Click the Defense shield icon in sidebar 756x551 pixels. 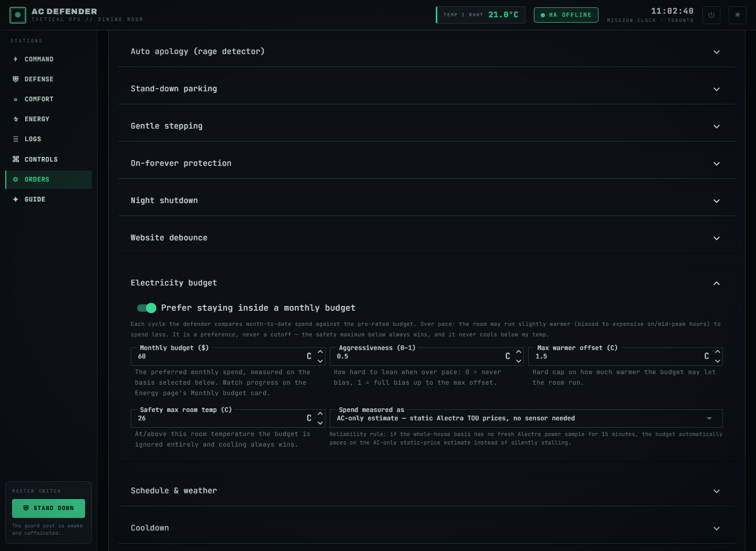(16, 79)
